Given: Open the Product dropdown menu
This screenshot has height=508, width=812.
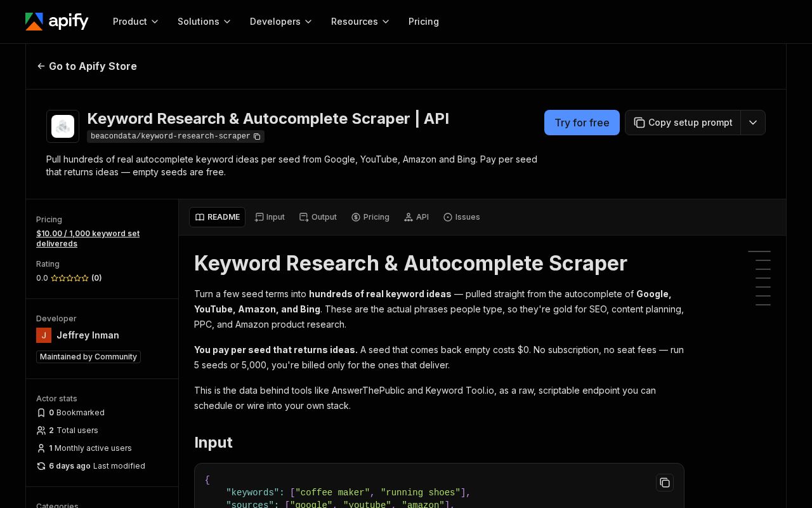Looking at the screenshot, I should 136,22.
